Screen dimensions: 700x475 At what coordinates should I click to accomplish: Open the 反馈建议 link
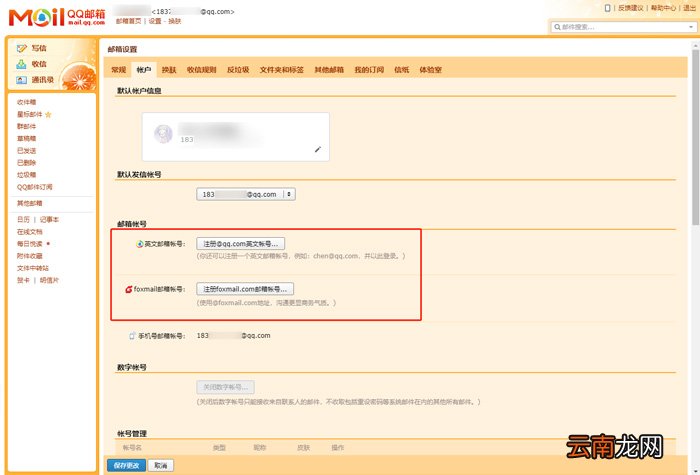tap(631, 8)
